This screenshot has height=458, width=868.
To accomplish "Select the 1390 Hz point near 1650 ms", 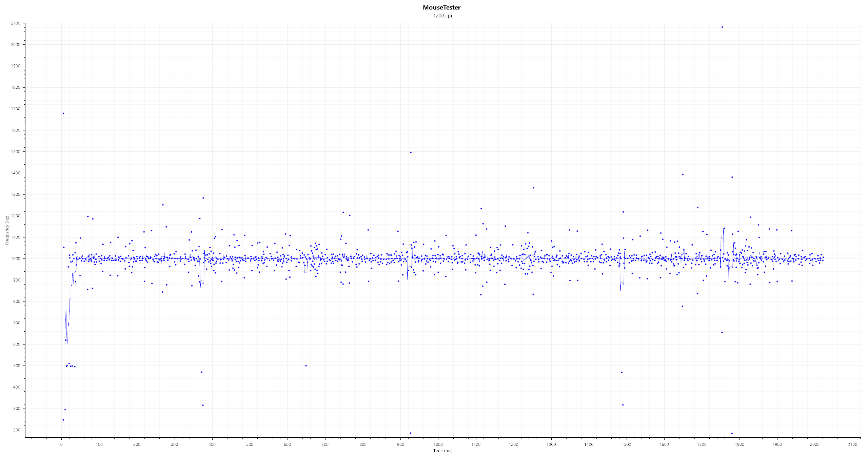I will click(x=683, y=174).
